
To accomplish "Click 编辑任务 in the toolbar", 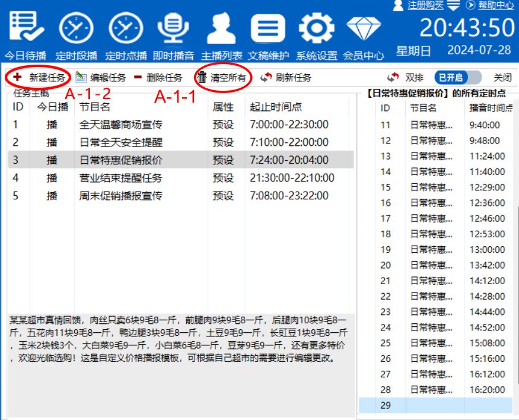I will [x=101, y=78].
